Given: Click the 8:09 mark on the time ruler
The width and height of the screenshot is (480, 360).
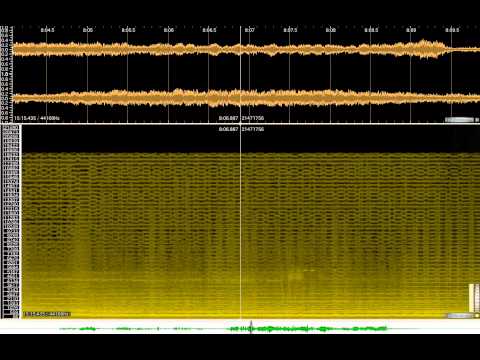Looking at the screenshot, I should (411, 30).
